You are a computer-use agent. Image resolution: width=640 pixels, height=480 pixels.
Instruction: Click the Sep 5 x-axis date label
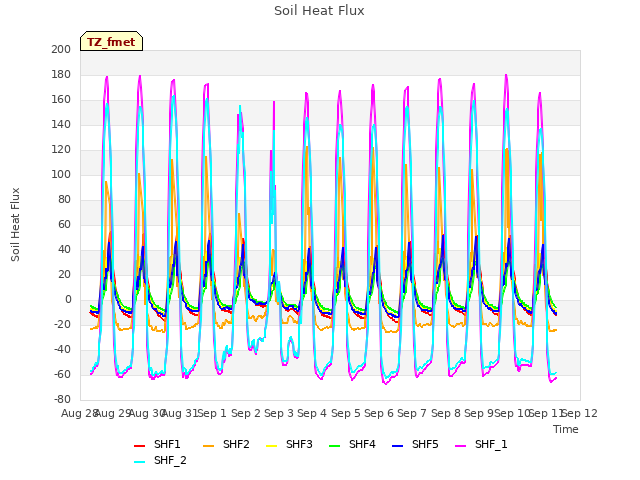(x=346, y=413)
